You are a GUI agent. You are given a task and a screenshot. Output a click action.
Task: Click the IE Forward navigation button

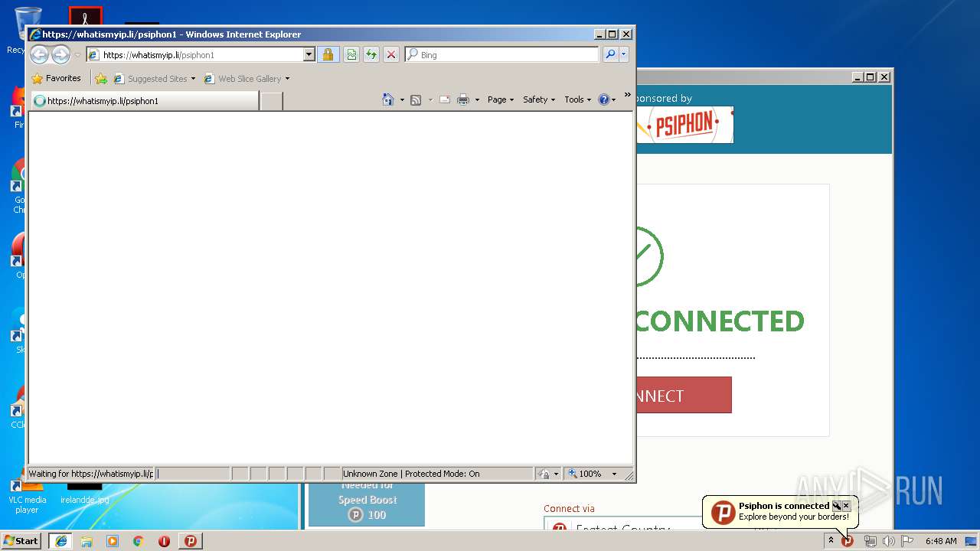pyautogui.click(x=60, y=54)
